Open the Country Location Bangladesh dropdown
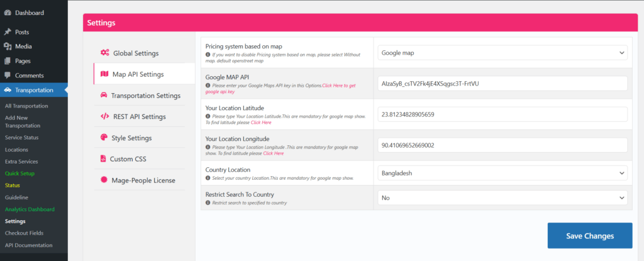Viewport: 644px width, 261px height. 502,173
